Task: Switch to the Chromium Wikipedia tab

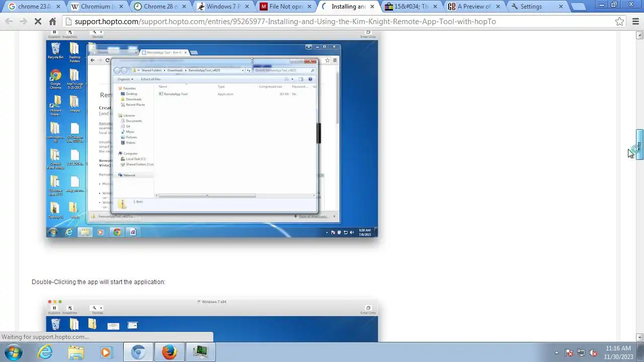Action: coord(96,7)
